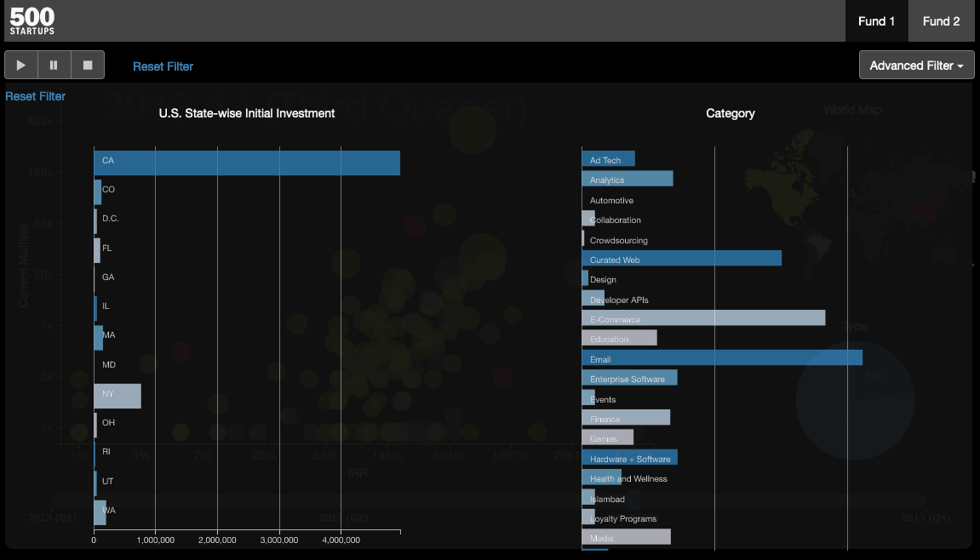
Task: Select the Enterprise Software bar
Action: click(x=629, y=378)
